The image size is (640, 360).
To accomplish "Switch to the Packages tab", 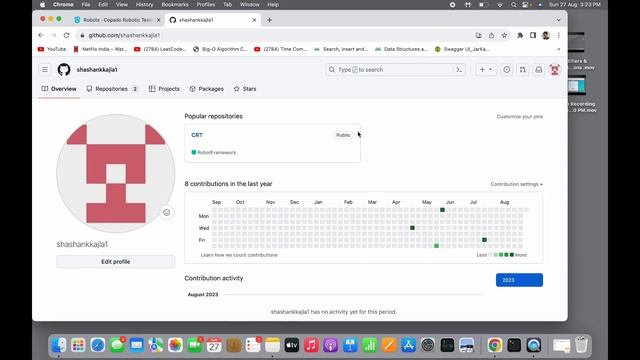I will click(207, 89).
